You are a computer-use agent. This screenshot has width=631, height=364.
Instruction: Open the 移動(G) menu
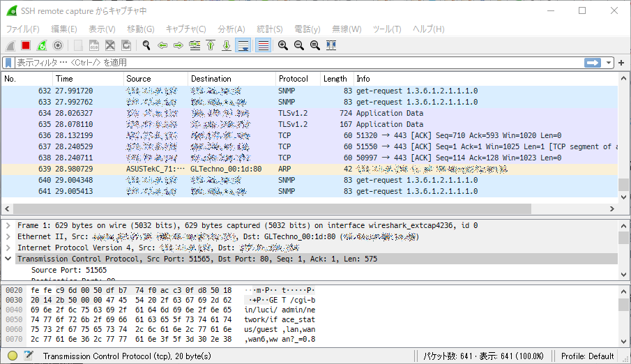click(x=140, y=29)
